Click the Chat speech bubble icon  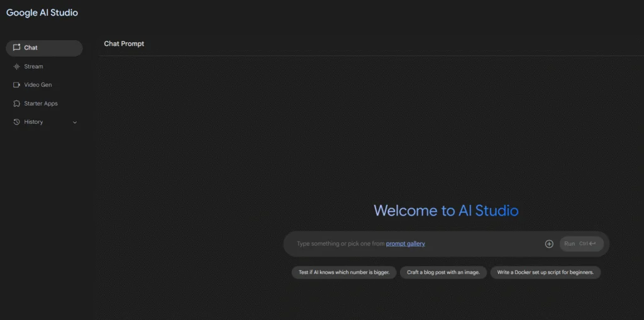[x=16, y=48]
